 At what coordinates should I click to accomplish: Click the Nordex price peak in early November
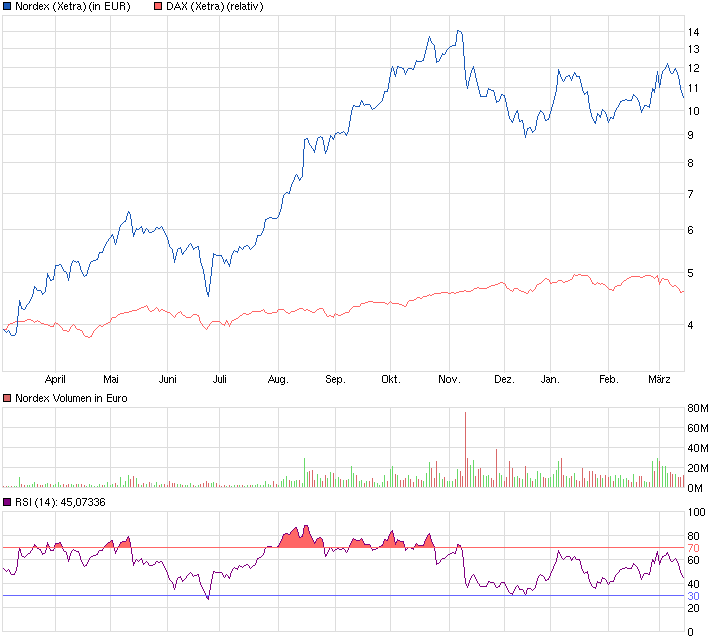click(x=459, y=31)
